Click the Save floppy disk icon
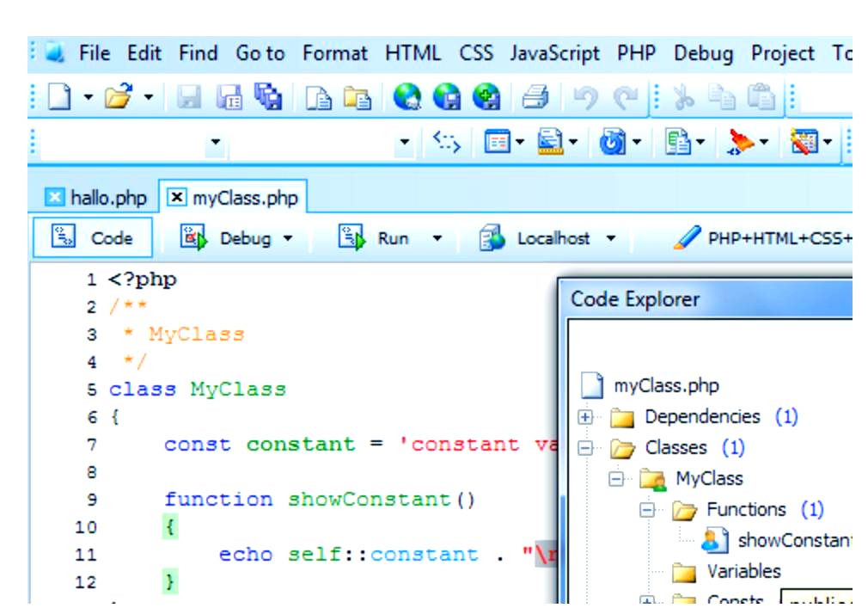The image size is (868, 608). pos(189,97)
